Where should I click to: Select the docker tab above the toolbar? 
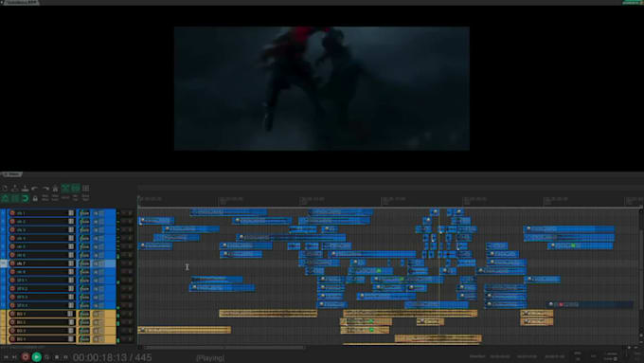[x=11, y=174]
